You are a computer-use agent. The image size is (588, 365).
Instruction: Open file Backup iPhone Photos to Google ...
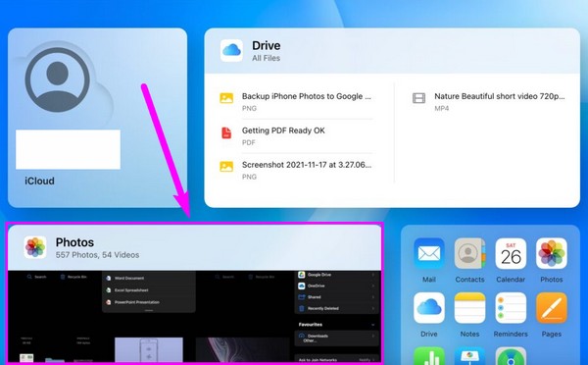coord(307,96)
